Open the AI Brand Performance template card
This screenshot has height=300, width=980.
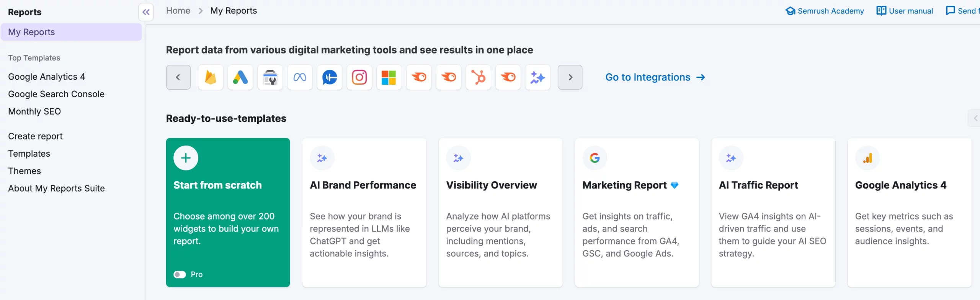364,212
